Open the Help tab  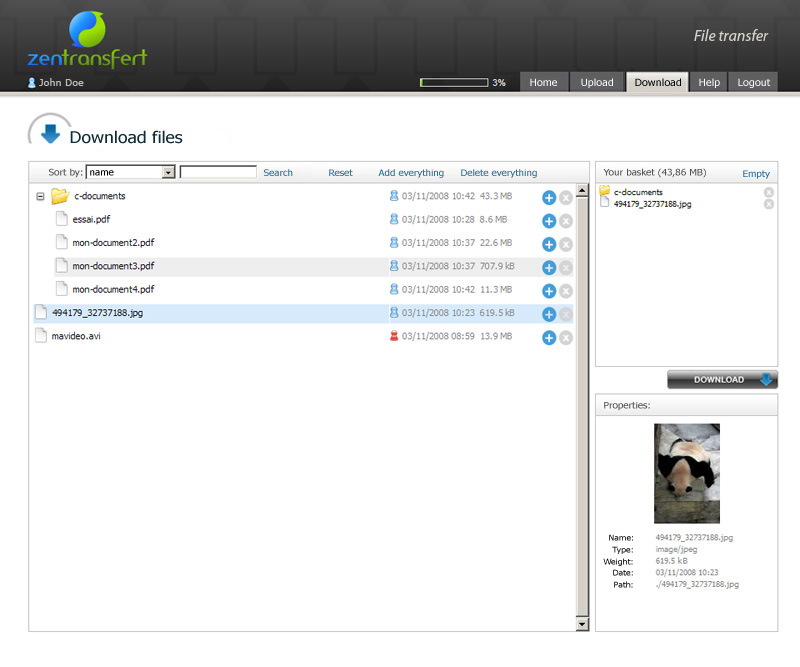[x=709, y=82]
